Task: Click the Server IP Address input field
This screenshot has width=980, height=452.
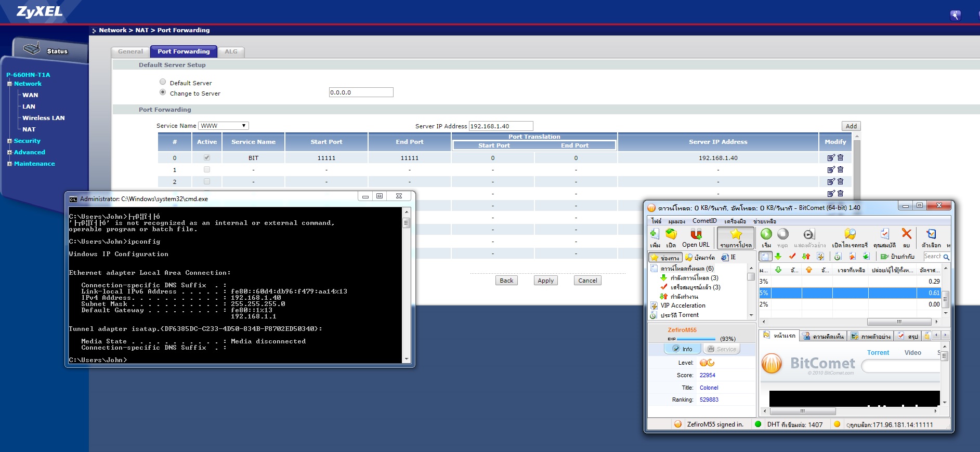Action: click(501, 126)
